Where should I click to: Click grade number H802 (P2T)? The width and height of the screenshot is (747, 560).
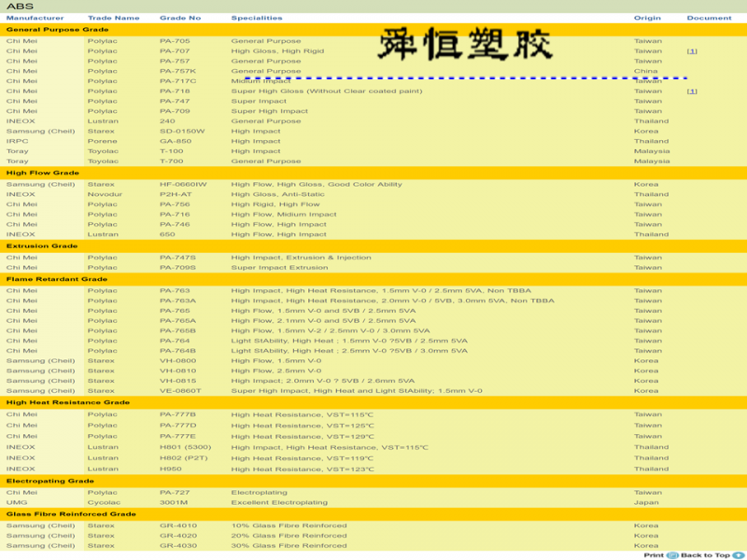pyautogui.click(x=183, y=458)
